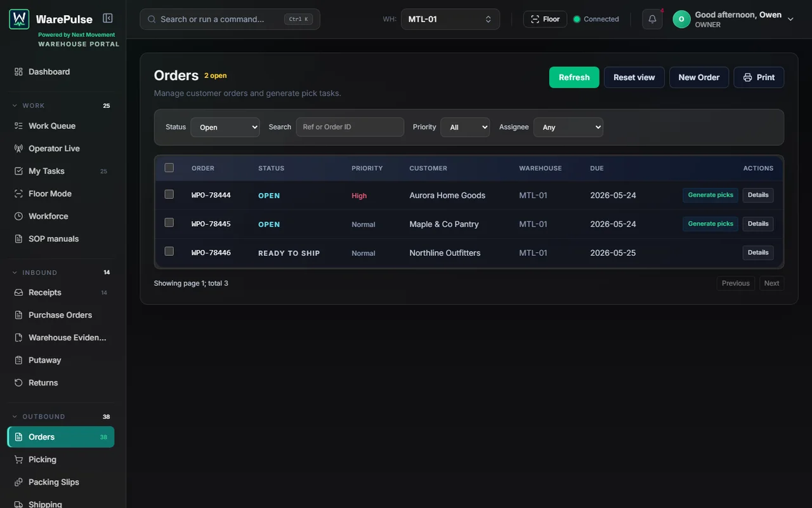Open the MTL-01 warehouse selector
This screenshot has height=508, width=812.
click(450, 19)
